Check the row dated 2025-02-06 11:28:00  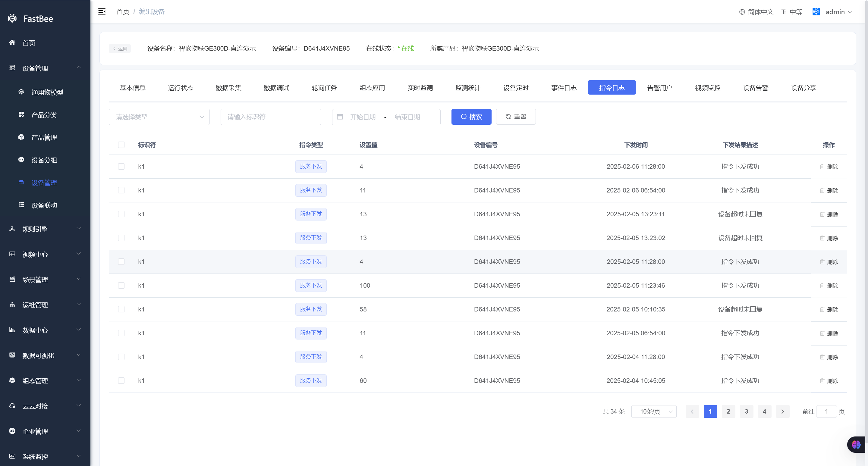coord(121,166)
